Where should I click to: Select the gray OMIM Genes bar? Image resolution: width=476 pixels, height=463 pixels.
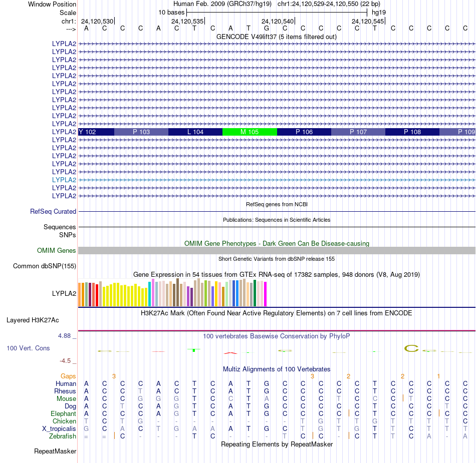[277, 250]
